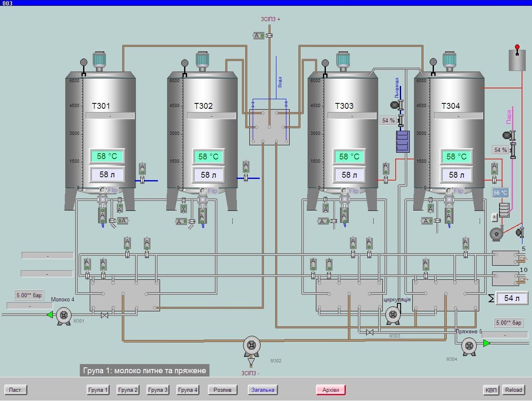Select pump M302 above ЗСІПЗ − outlet
The width and height of the screenshot is (532, 401).
point(251,345)
